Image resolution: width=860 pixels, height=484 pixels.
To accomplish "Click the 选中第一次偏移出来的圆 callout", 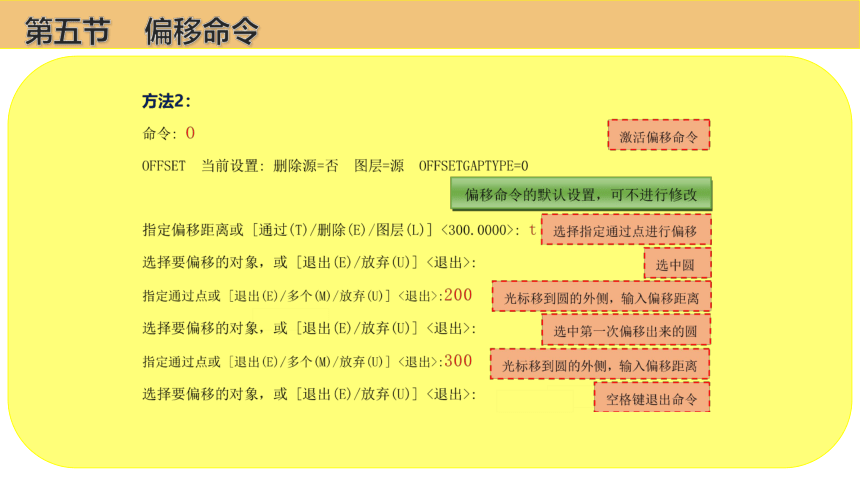I will pyautogui.click(x=626, y=330).
